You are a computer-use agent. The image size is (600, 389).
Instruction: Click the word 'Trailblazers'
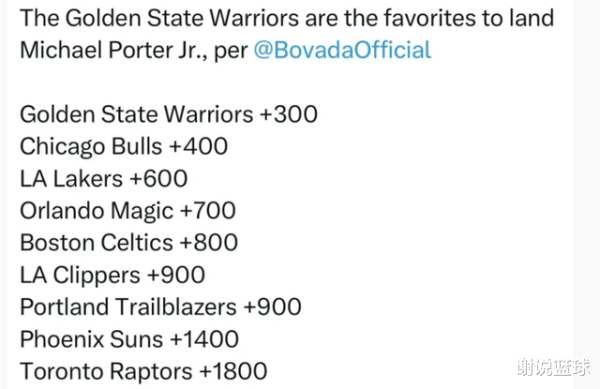coord(176,307)
